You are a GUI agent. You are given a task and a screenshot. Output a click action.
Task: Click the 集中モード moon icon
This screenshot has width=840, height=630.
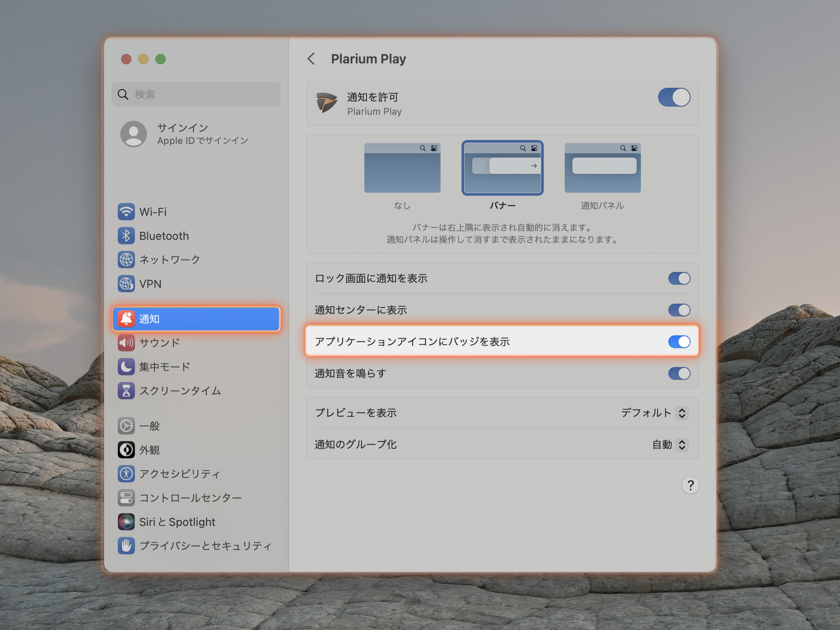coord(126,367)
